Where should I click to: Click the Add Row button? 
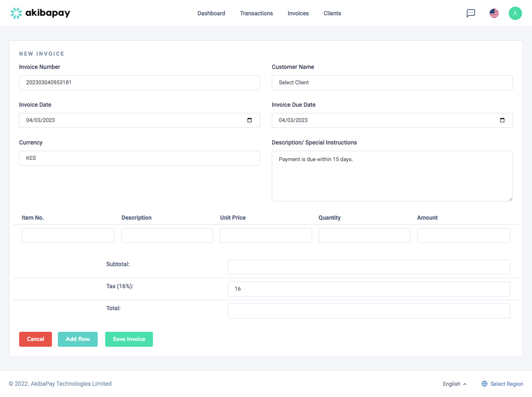(x=78, y=339)
